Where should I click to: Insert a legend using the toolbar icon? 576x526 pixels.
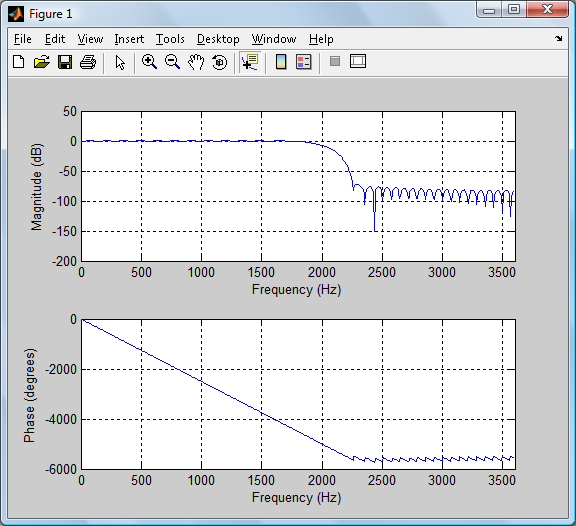click(x=304, y=62)
